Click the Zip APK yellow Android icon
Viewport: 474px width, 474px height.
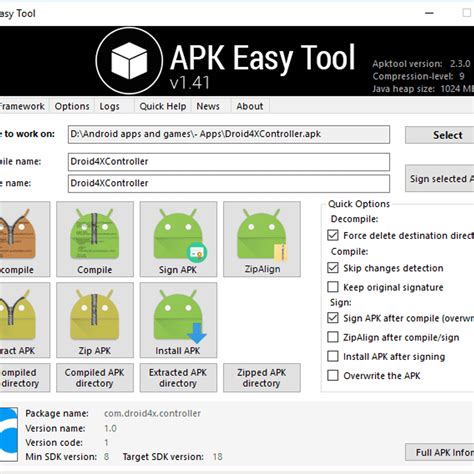pos(95,315)
